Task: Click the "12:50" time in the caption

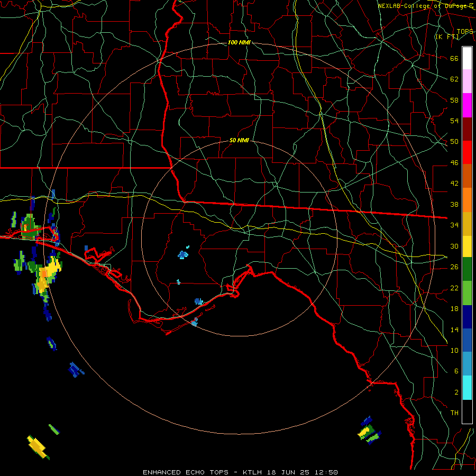Action: pyautogui.click(x=326, y=472)
